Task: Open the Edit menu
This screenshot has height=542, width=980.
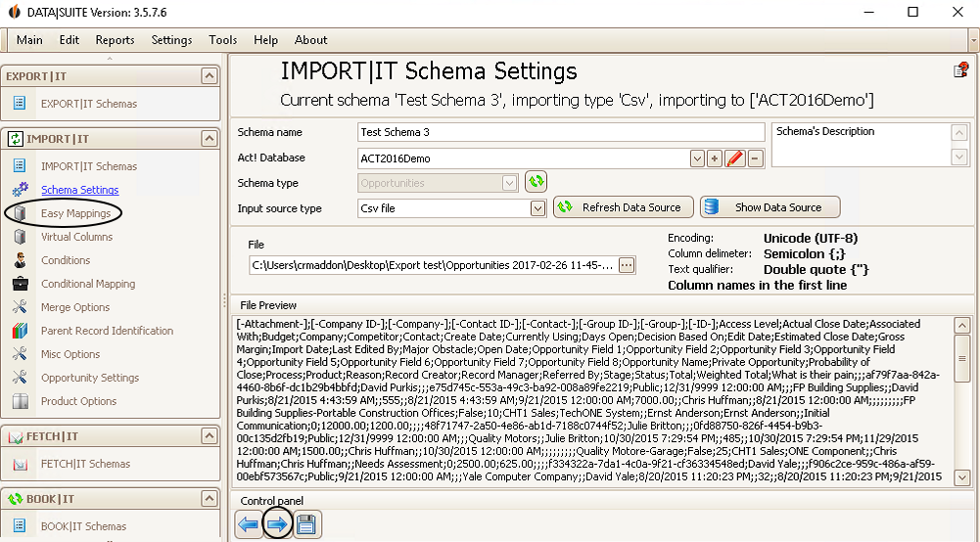Action: pyautogui.click(x=70, y=40)
